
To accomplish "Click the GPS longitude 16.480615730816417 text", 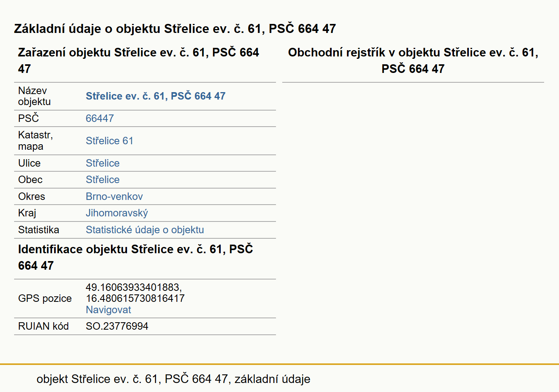I will [x=135, y=298].
